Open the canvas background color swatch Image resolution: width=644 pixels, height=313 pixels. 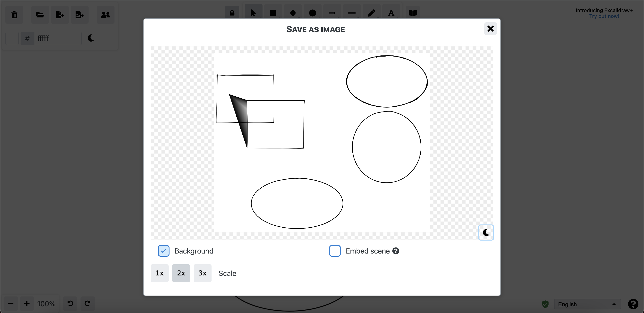pyautogui.click(x=12, y=38)
